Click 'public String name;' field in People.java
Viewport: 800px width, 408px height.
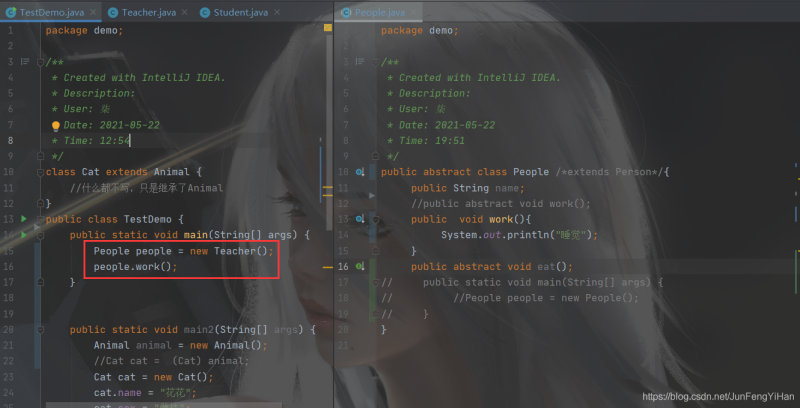point(468,188)
